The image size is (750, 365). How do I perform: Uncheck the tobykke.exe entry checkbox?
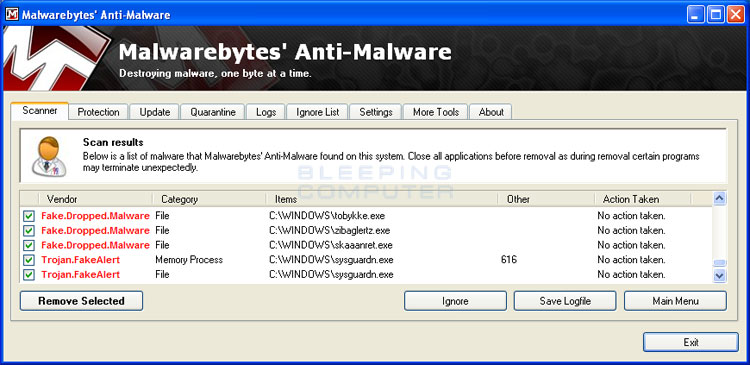point(29,216)
